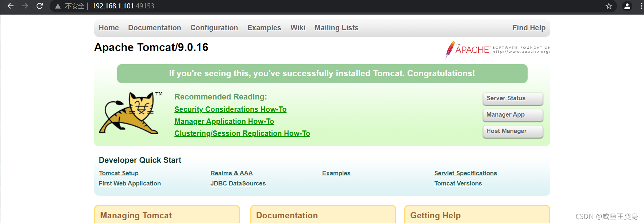Open Security Considerations How-To link

(x=230, y=109)
